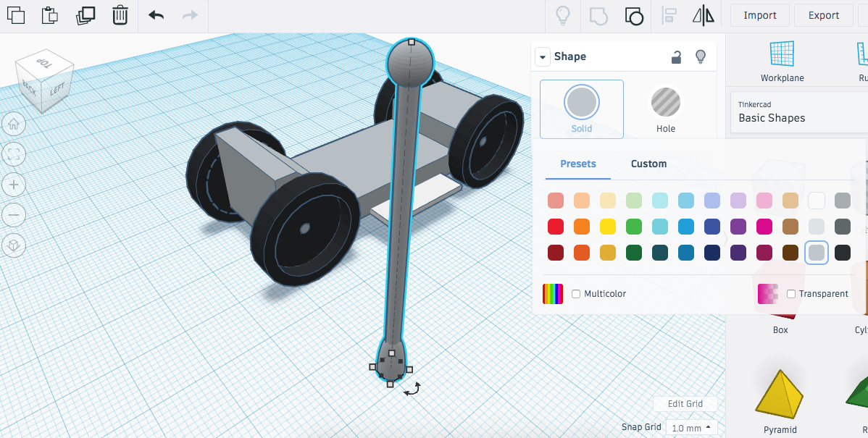Select the Pyramid shape thumbnail
868x438 pixels.
pyautogui.click(x=780, y=395)
